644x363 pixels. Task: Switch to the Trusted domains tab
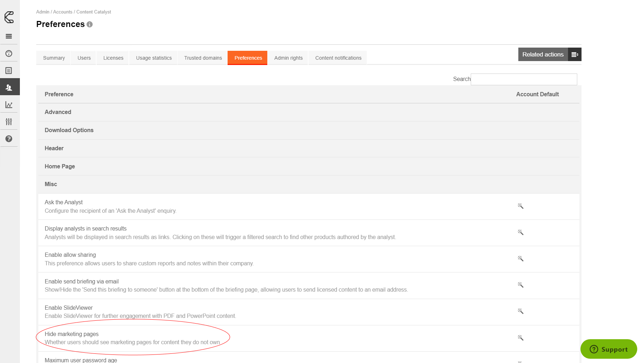pos(203,58)
